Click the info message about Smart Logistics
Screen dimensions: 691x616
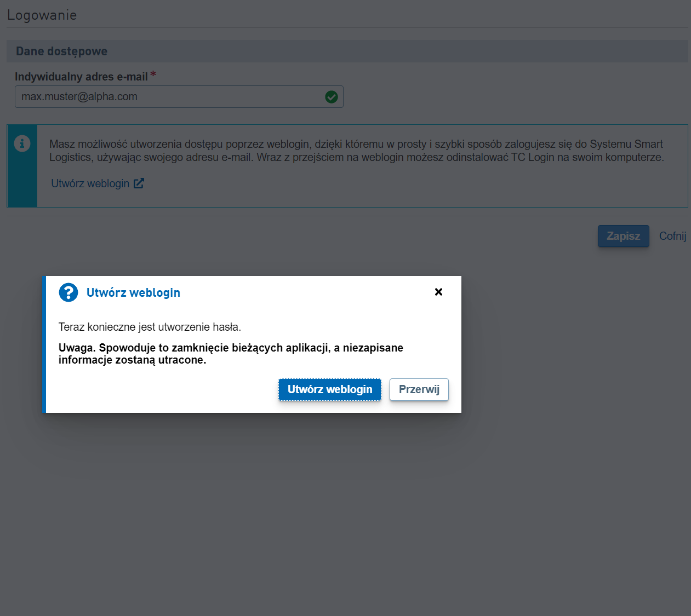[357, 151]
